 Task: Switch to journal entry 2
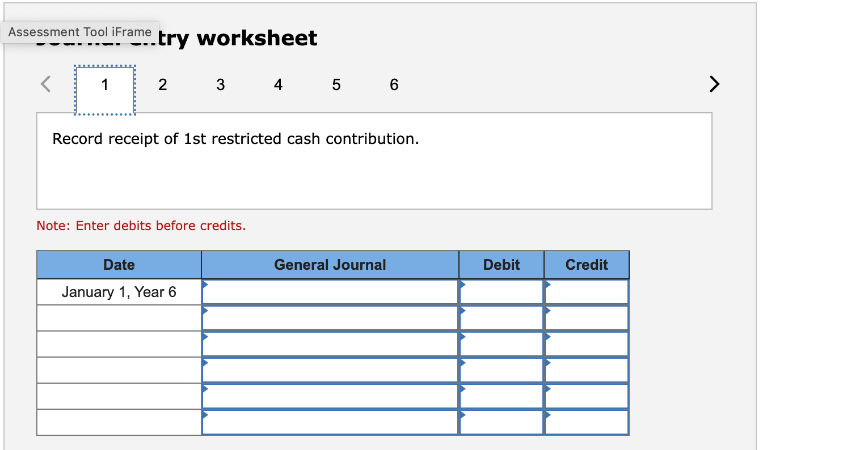point(163,85)
